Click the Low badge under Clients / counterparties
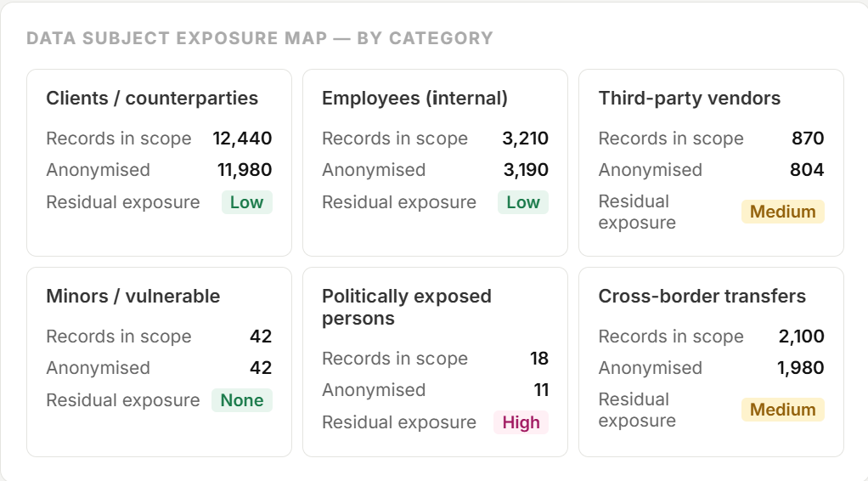The width and height of the screenshot is (868, 481). [x=247, y=202]
